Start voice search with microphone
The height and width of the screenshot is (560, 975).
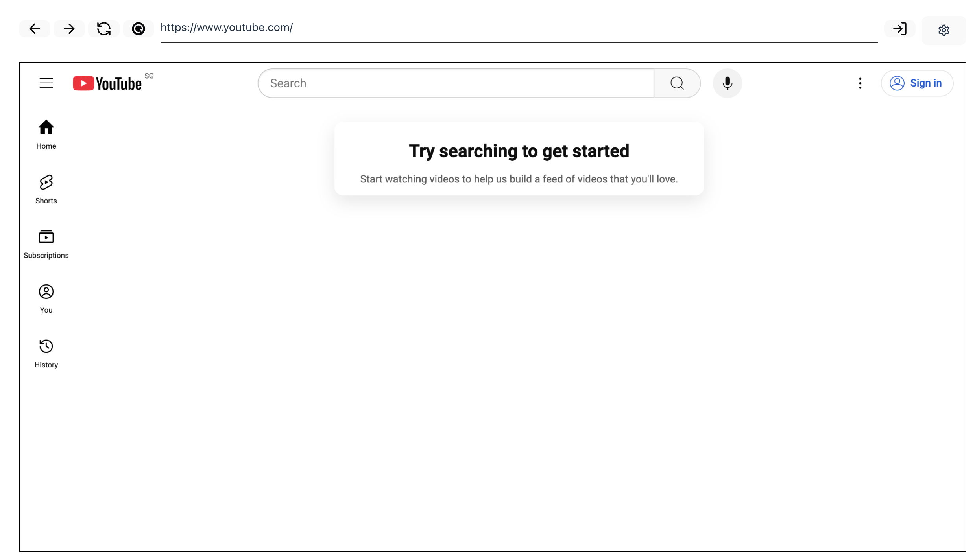pyautogui.click(x=727, y=83)
